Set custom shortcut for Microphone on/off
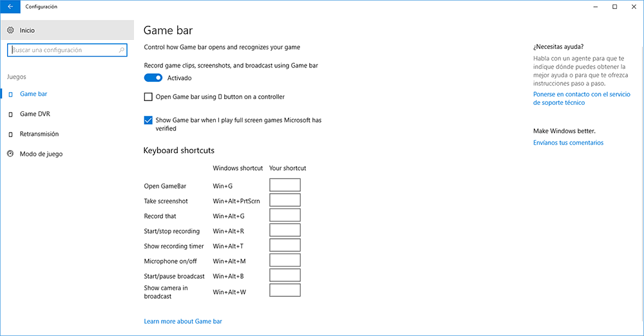 click(285, 260)
